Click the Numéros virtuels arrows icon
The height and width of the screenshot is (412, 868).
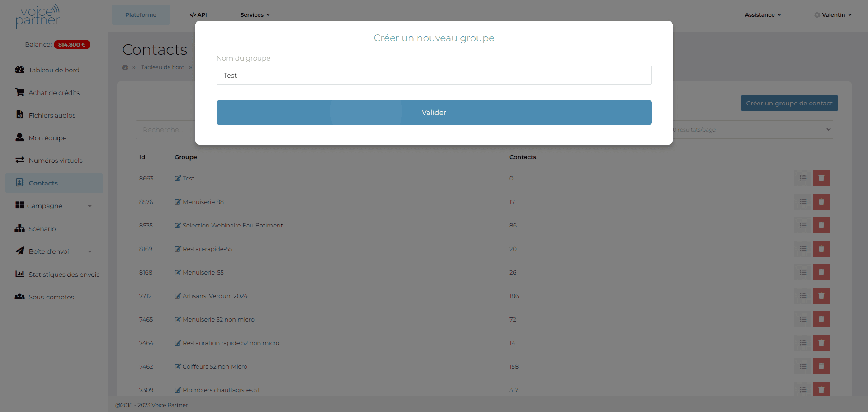click(19, 160)
